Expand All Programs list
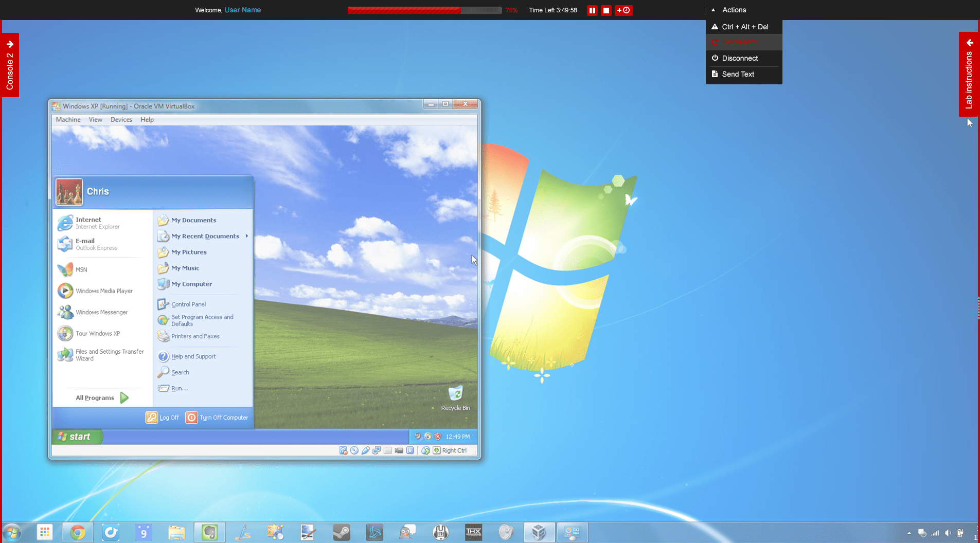This screenshot has height=543, width=980. 102,397
